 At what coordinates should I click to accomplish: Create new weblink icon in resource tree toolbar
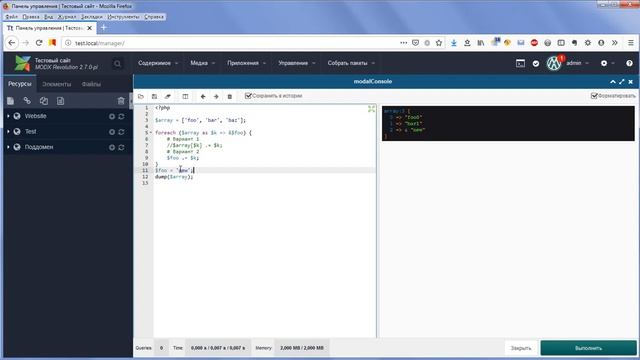[x=27, y=101]
